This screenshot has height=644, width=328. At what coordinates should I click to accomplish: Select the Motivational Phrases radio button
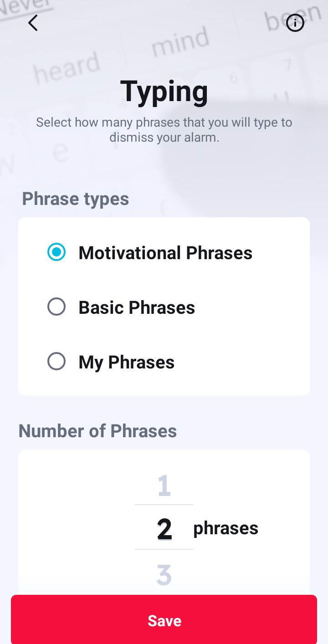[56, 252]
